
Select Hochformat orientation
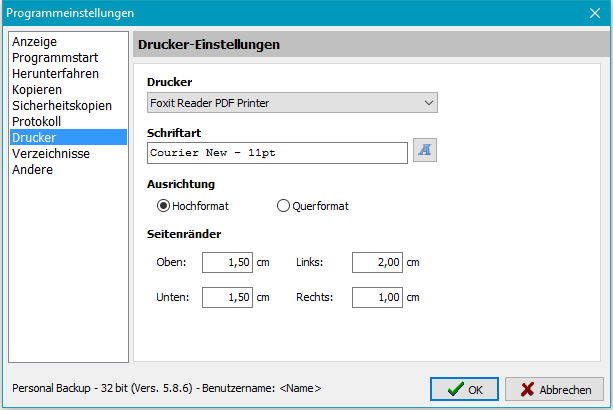164,206
